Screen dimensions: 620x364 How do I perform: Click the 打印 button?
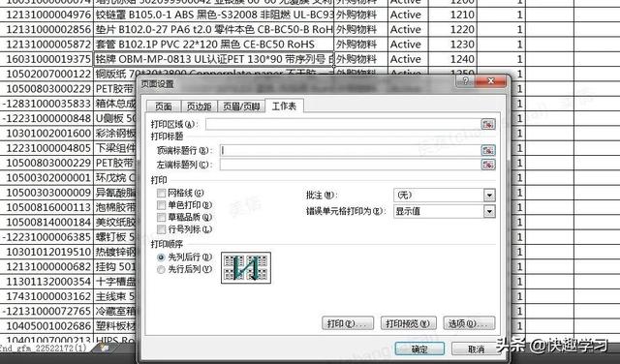point(348,323)
